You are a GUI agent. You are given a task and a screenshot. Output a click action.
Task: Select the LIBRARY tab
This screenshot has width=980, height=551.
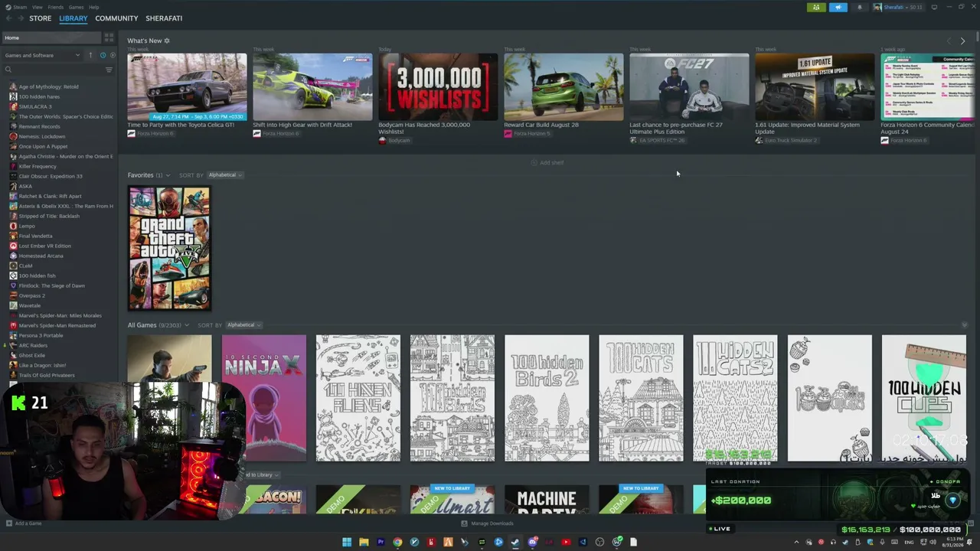tap(73, 18)
